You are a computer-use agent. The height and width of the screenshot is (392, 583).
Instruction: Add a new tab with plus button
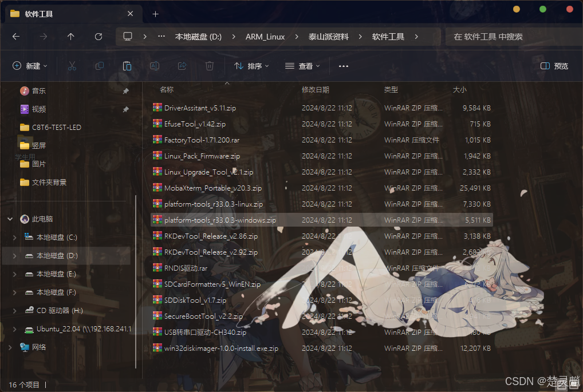(x=155, y=14)
